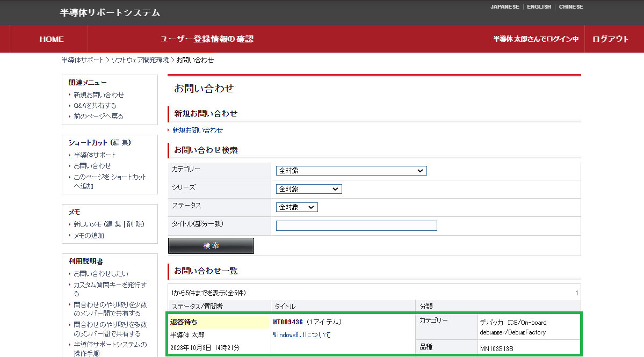Switch language to CHINESE
Viewport: 644px width, 357px height.
coord(571,7)
